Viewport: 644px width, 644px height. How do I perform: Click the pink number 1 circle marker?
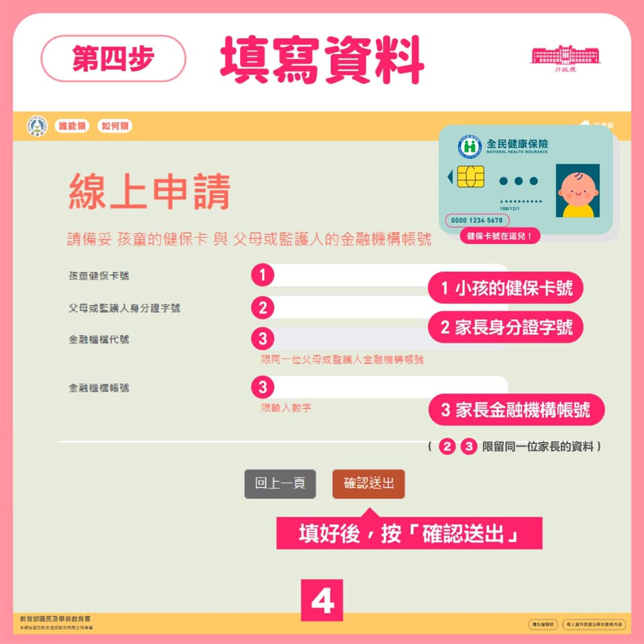pos(263,275)
